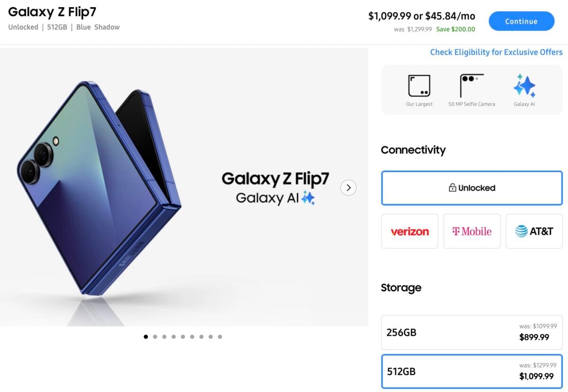Screen dimensions: 568x392
Task: Click the first carousel dot
Action: click(146, 337)
